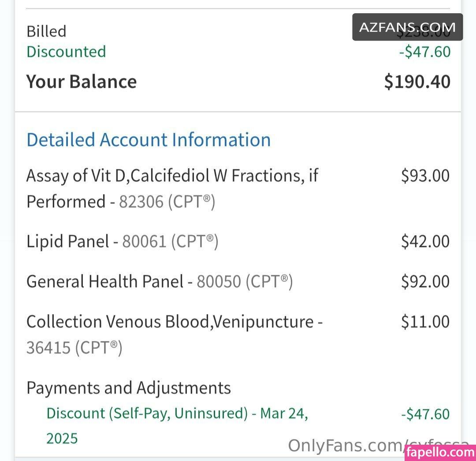This screenshot has width=476, height=461.
Task: Select the Collection Venous Blood, Venipuncture item
Action: point(175,334)
